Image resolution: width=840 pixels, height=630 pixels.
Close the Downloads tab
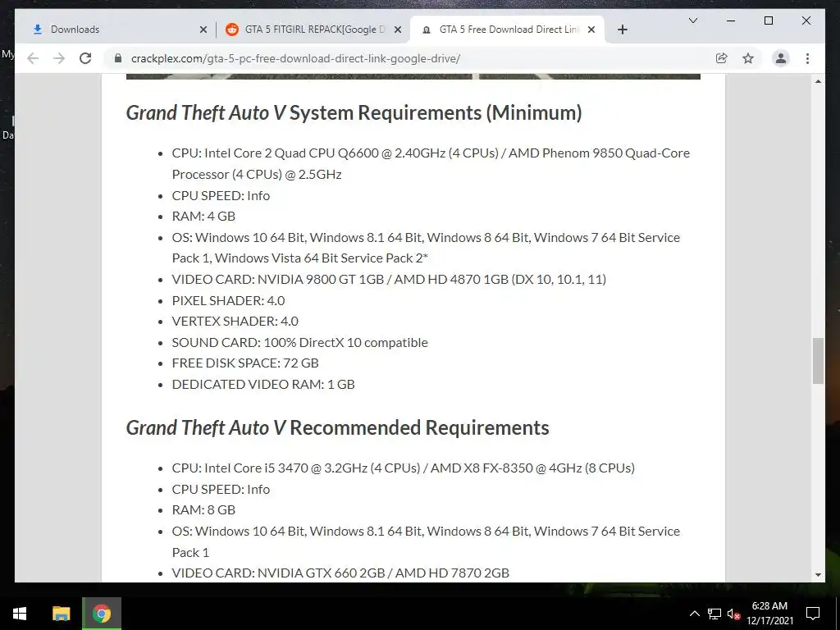(x=203, y=30)
